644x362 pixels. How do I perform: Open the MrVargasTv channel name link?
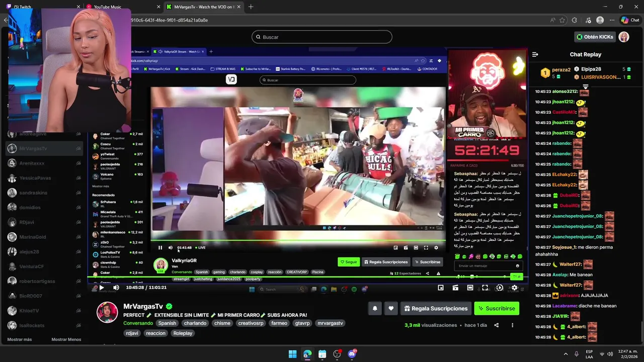coord(143,306)
